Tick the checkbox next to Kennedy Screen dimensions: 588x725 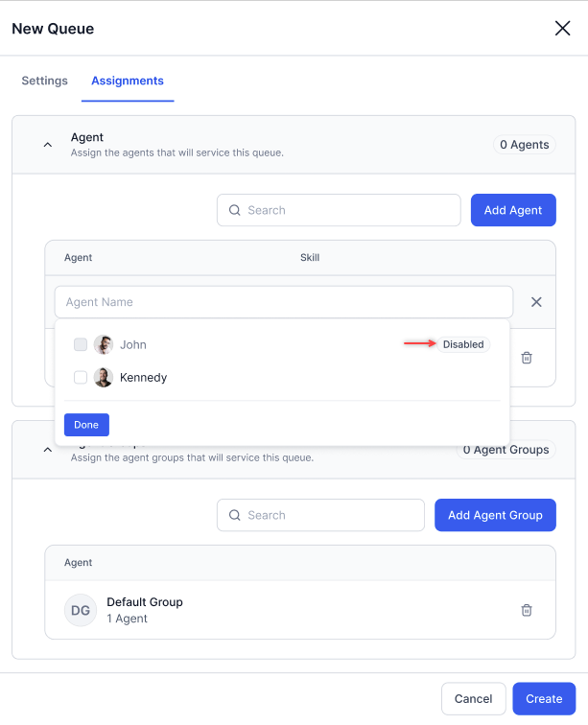[x=81, y=377]
